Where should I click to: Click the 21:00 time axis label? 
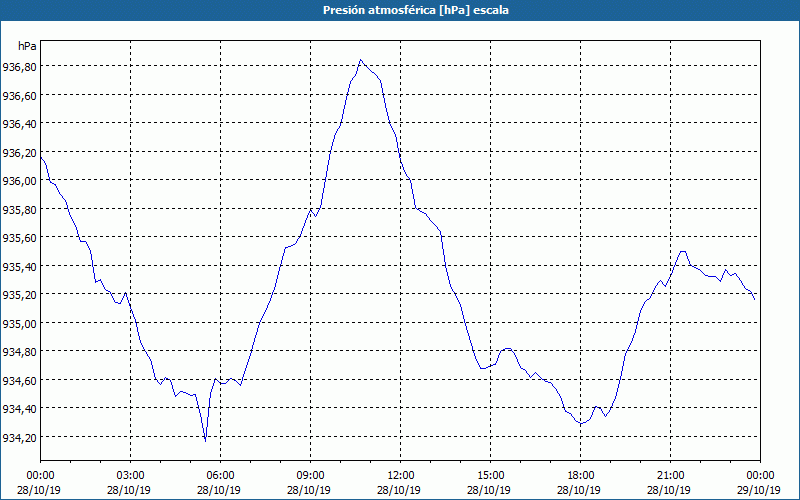pos(670,476)
